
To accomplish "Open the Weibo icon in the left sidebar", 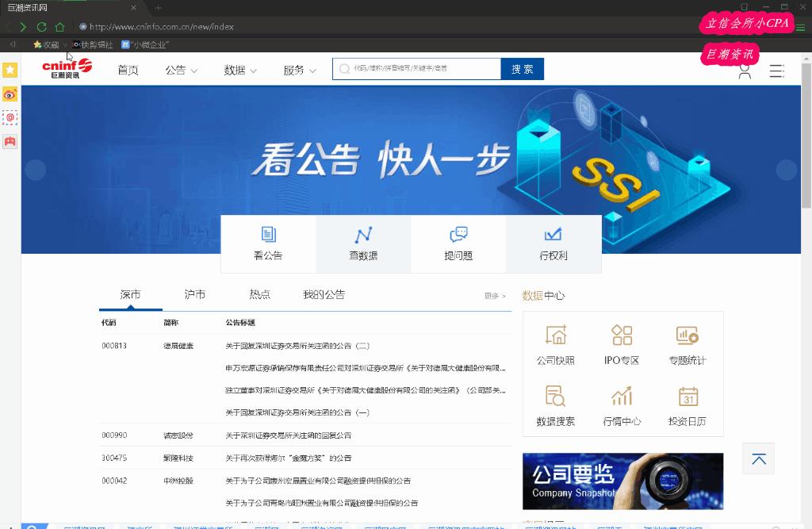I will point(9,94).
